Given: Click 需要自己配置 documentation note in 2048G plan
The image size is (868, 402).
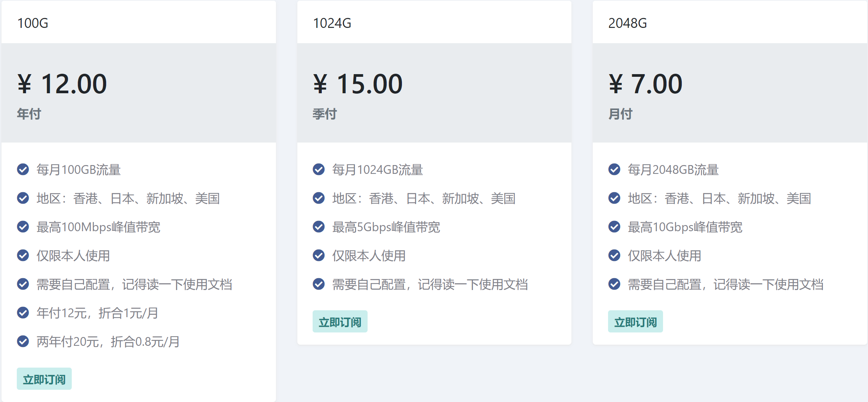Looking at the screenshot, I should [725, 284].
